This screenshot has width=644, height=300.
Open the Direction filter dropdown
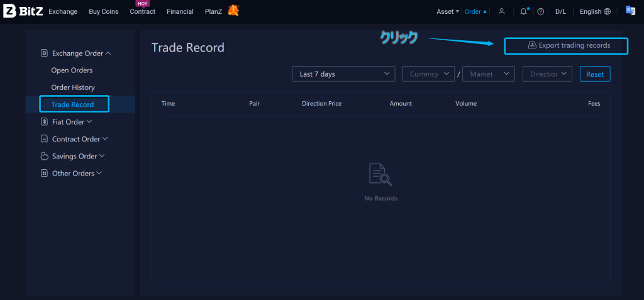point(547,74)
